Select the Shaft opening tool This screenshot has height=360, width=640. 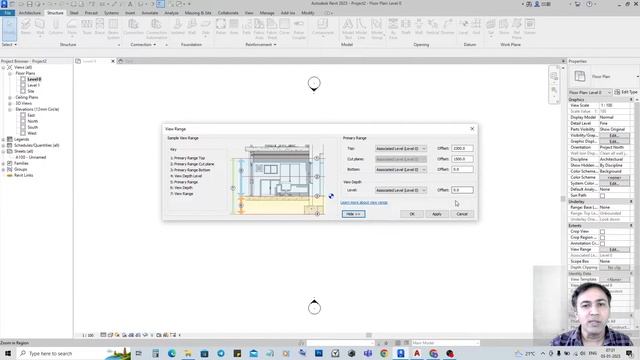click(x=406, y=27)
